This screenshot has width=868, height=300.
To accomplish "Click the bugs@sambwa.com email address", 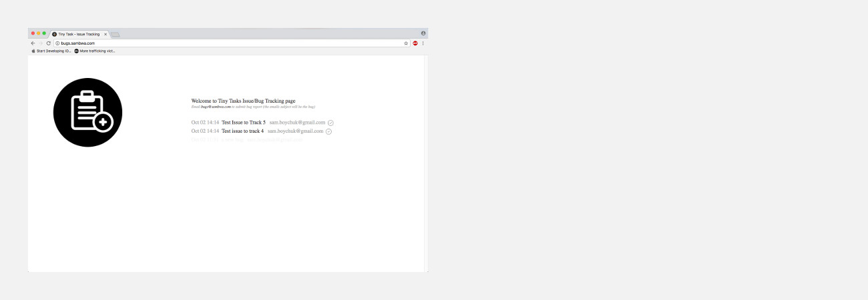I will tap(216, 107).
